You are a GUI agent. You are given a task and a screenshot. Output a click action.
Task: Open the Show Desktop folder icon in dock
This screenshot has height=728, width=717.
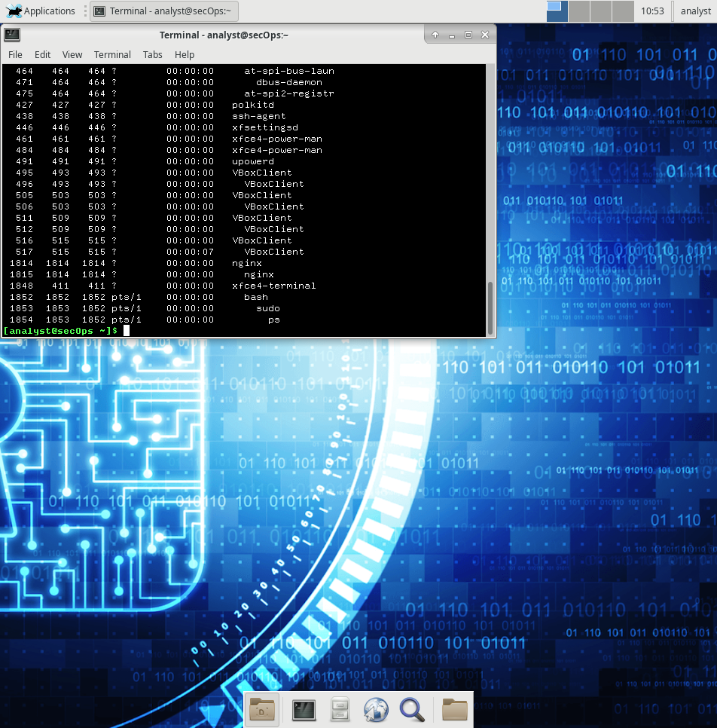tap(262, 709)
